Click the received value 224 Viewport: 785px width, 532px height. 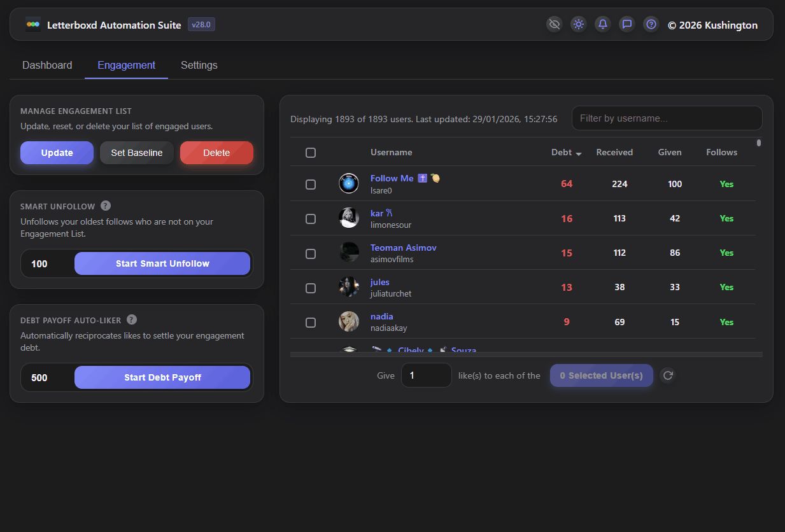(x=619, y=184)
